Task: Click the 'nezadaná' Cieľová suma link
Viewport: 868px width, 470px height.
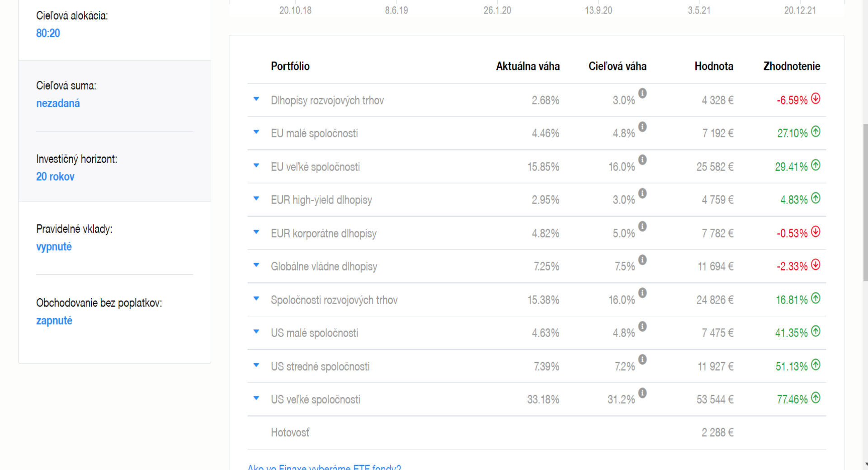Action: coord(58,103)
